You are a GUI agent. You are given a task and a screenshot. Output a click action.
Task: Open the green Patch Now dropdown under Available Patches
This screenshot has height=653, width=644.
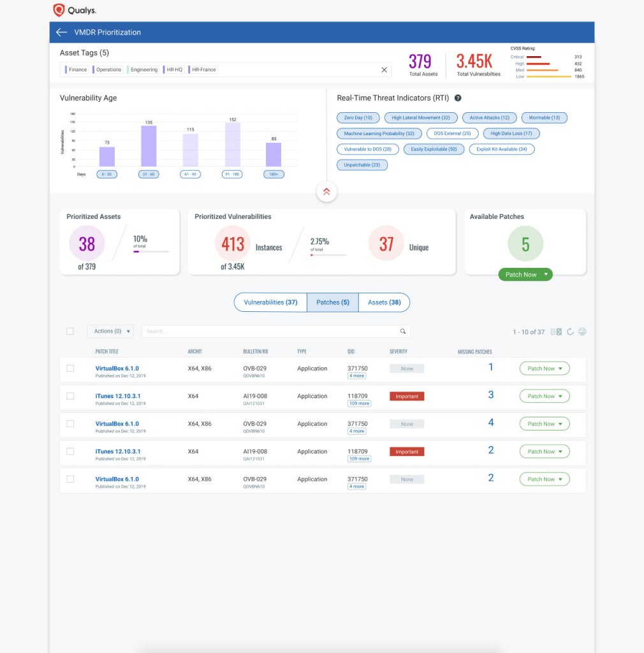[525, 275]
